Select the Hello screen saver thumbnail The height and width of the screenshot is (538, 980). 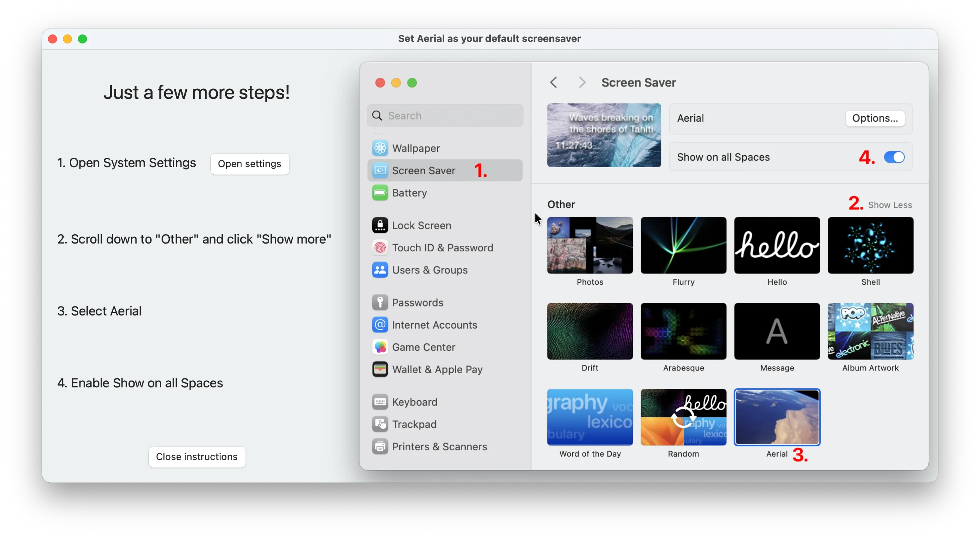click(777, 245)
